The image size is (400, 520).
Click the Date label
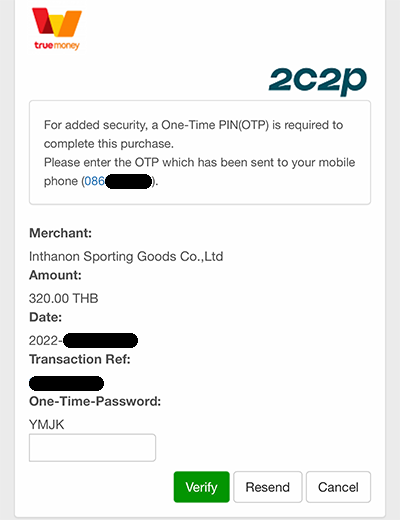[x=46, y=317]
